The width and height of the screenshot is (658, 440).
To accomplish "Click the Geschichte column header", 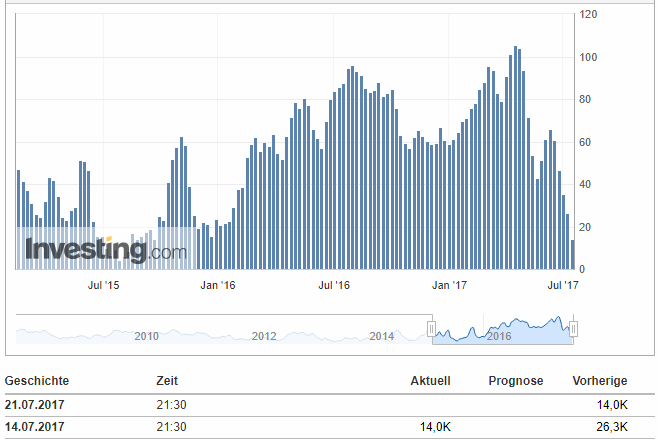I will [37, 381].
